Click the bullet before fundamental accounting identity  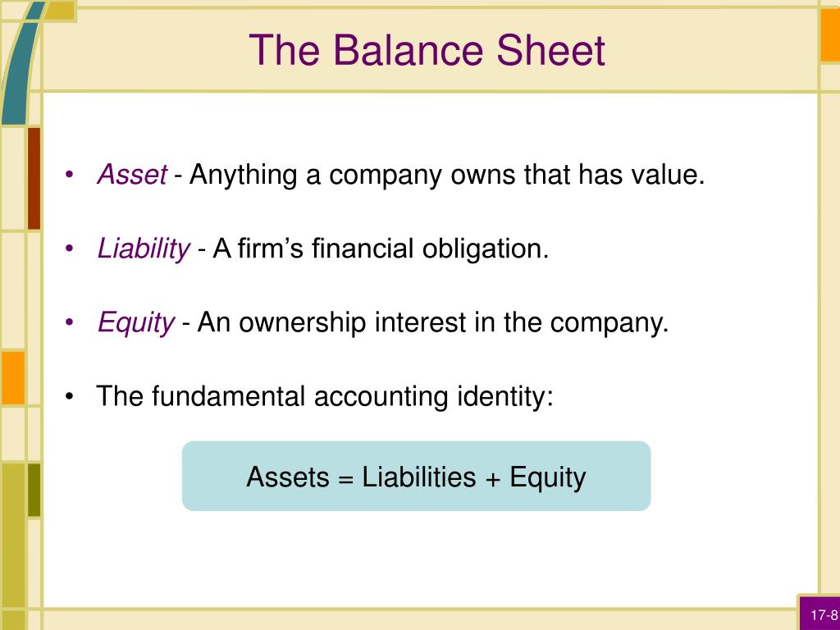pos(69,396)
